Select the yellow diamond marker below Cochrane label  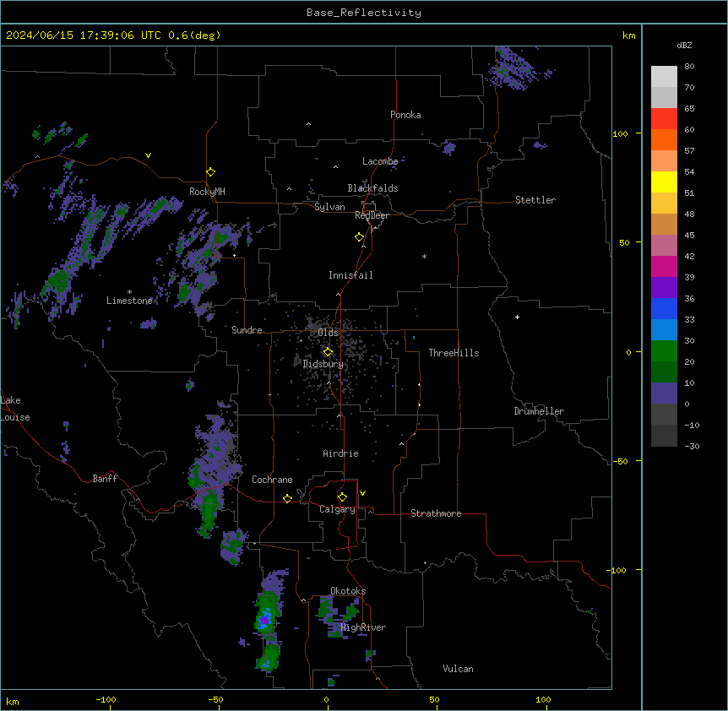[x=287, y=498]
